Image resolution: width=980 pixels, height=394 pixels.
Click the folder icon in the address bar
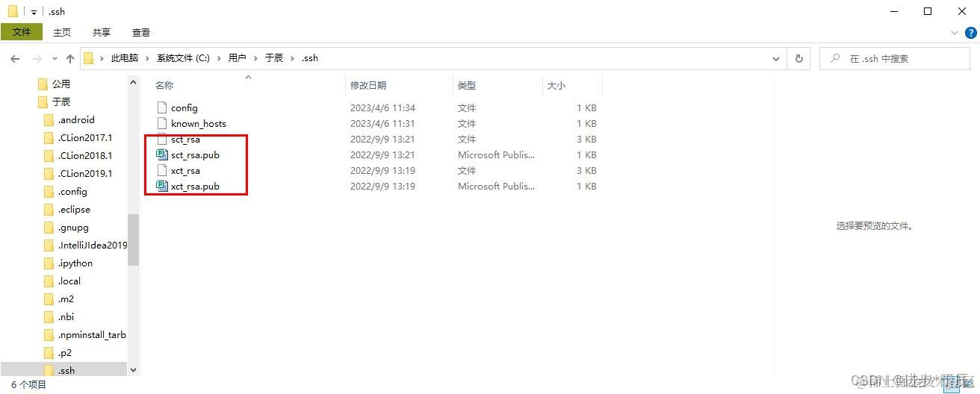[x=88, y=58]
